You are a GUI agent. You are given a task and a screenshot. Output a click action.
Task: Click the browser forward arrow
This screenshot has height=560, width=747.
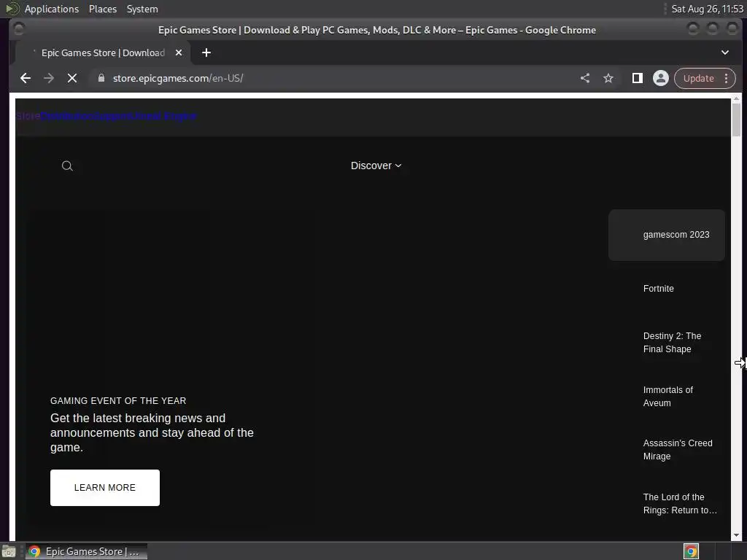[x=49, y=78]
